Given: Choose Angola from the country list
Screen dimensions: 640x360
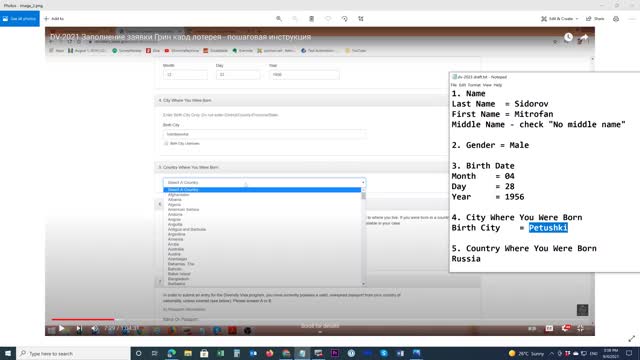Looking at the screenshot, I should (174, 220).
